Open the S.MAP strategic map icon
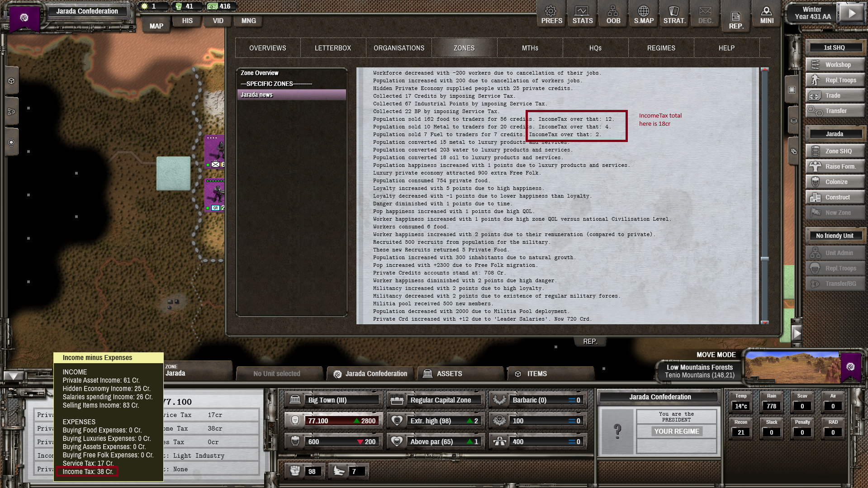The width and height of the screenshot is (868, 488). 644,14
